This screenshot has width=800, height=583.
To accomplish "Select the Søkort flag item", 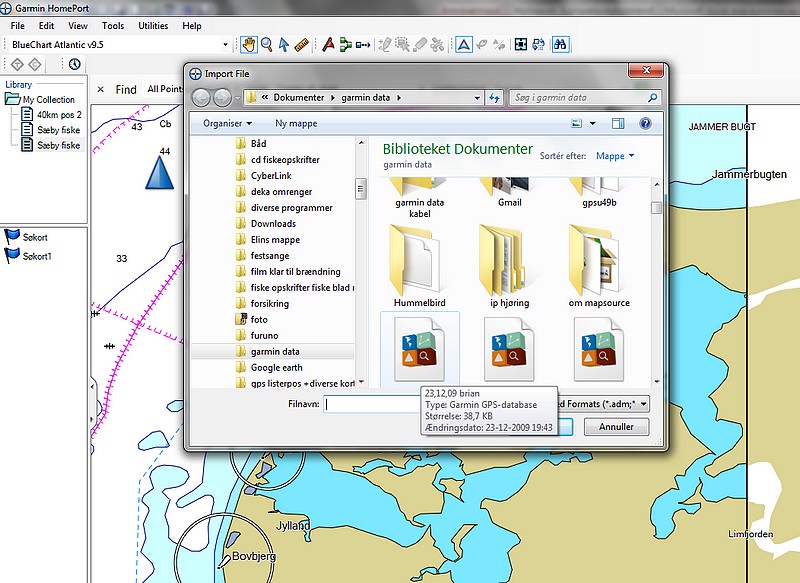I will [35, 238].
